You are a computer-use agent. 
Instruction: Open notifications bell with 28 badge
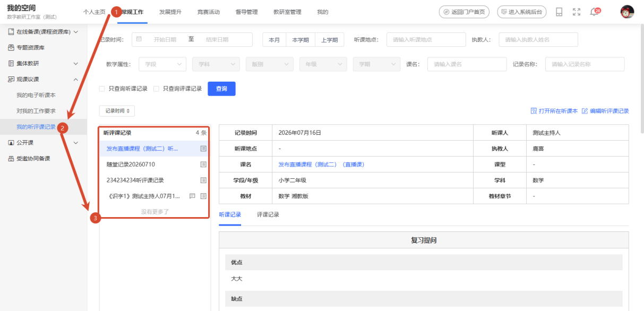click(x=595, y=12)
